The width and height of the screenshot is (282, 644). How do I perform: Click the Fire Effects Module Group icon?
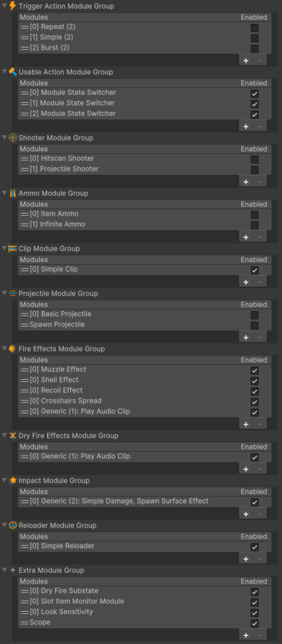point(13,348)
